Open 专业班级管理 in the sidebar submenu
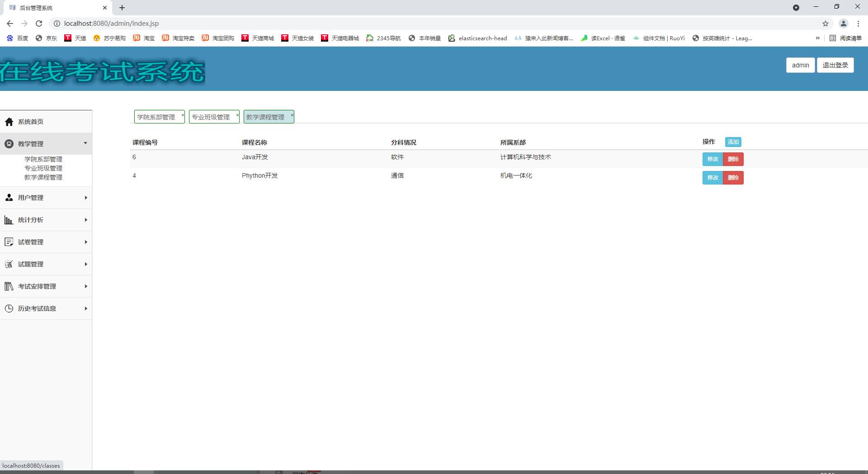Screen dimensions: 868x474 pos(43,168)
